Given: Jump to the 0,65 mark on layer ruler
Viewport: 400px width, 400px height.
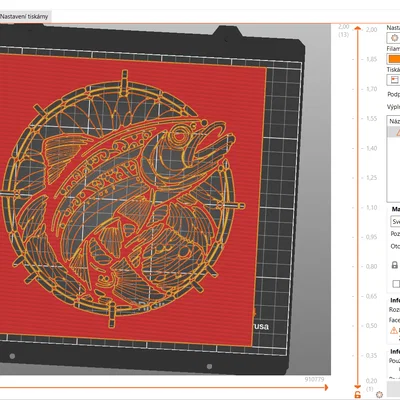Looking at the screenshot, I should (x=371, y=296).
